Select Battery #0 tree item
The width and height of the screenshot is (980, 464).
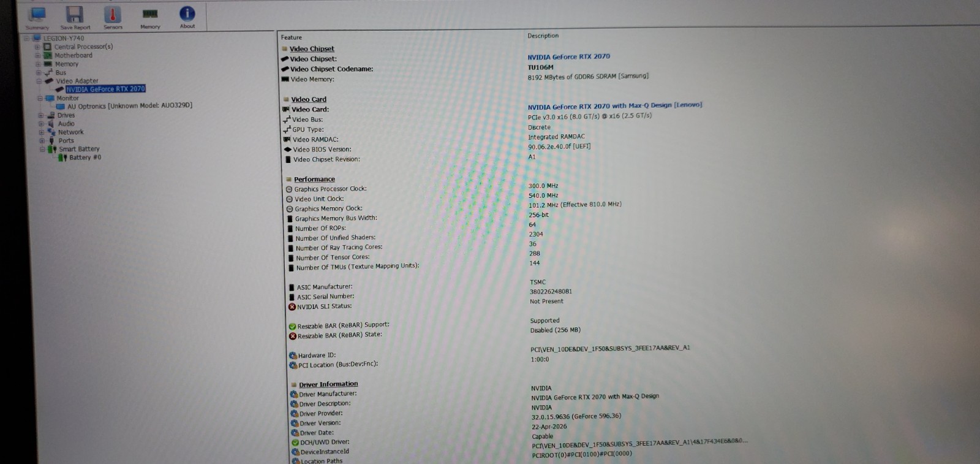(x=85, y=158)
